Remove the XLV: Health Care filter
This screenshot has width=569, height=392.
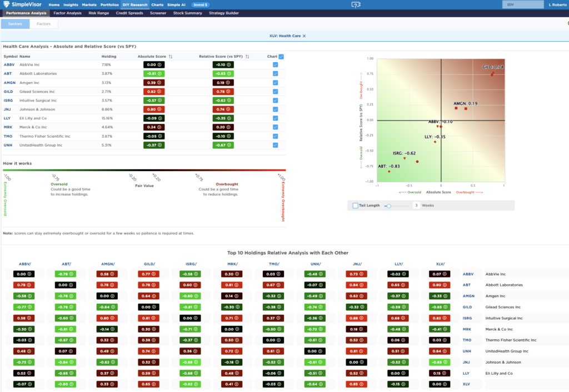[x=304, y=36]
